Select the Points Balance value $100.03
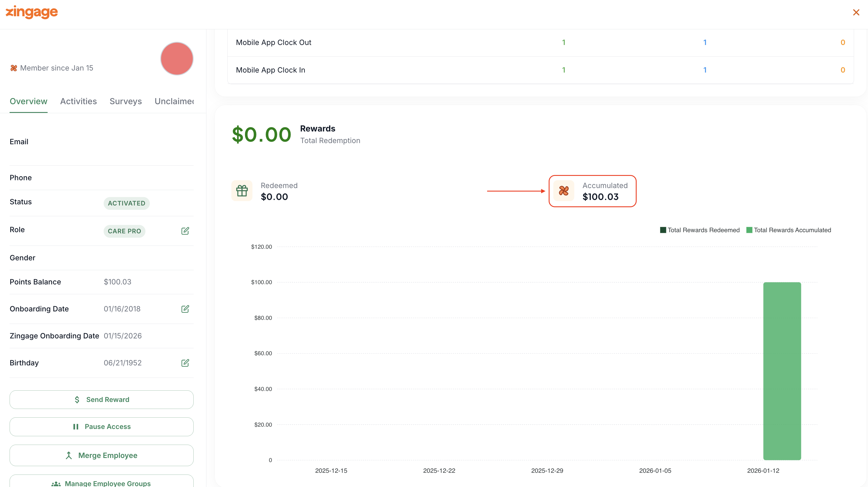This screenshot has width=868, height=487. tap(118, 282)
